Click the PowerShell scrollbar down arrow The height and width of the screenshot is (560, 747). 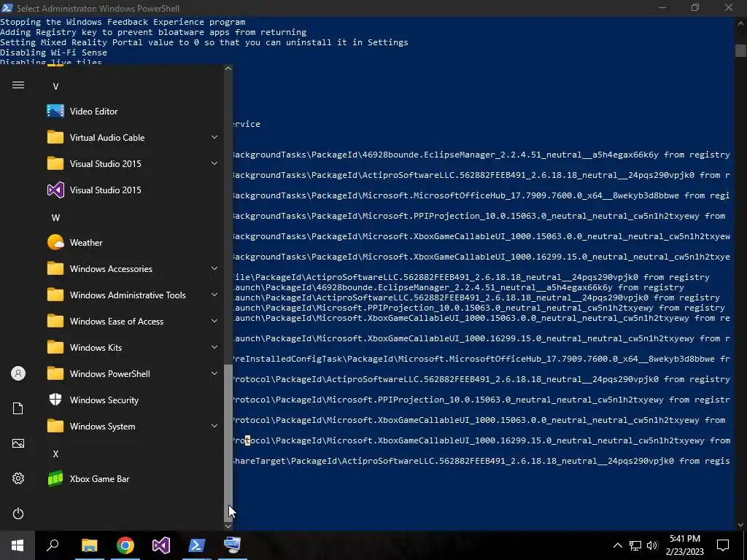click(x=740, y=525)
